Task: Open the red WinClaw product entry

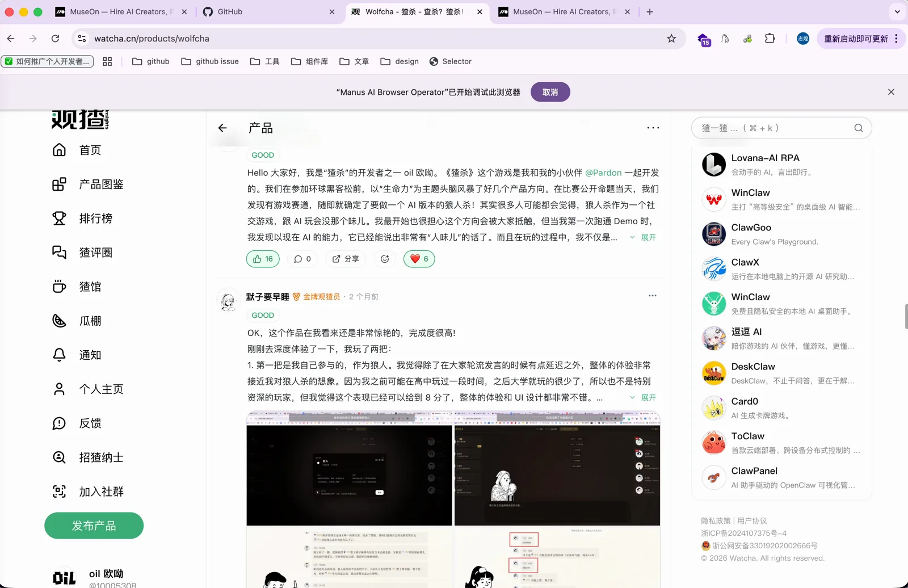Action: click(x=781, y=199)
